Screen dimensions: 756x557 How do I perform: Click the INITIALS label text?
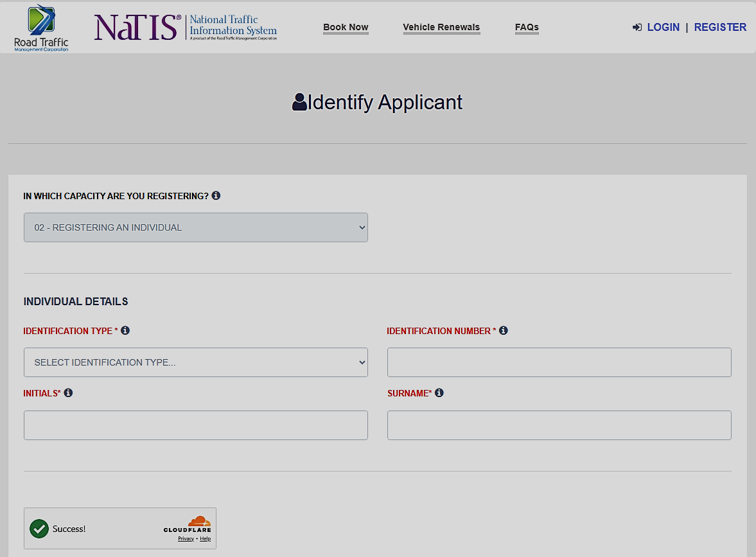tap(42, 393)
